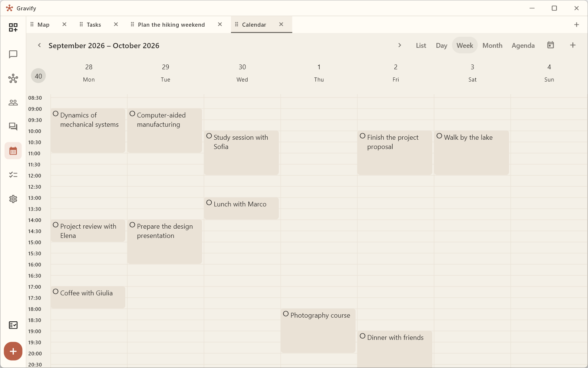Go to previous week chevron
This screenshot has height=368, width=588.
click(39, 45)
